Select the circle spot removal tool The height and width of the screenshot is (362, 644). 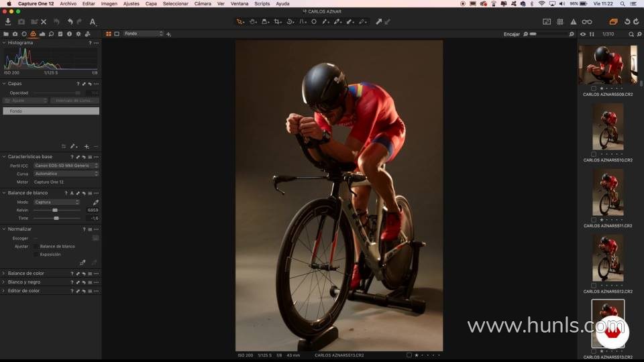[x=314, y=21]
